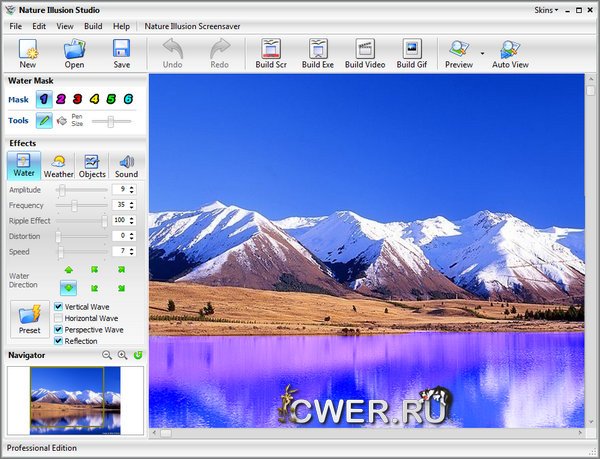Select the pen tool in Water Mask
This screenshot has height=459, width=600.
(45, 121)
